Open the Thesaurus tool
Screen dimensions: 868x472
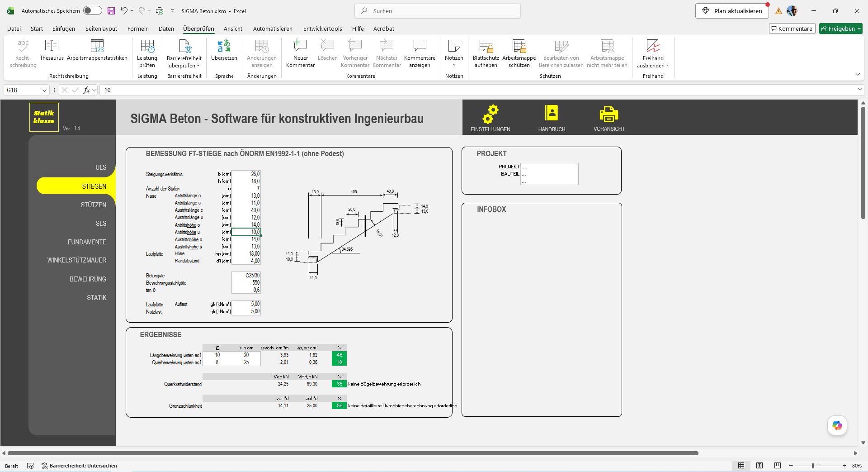(52, 50)
